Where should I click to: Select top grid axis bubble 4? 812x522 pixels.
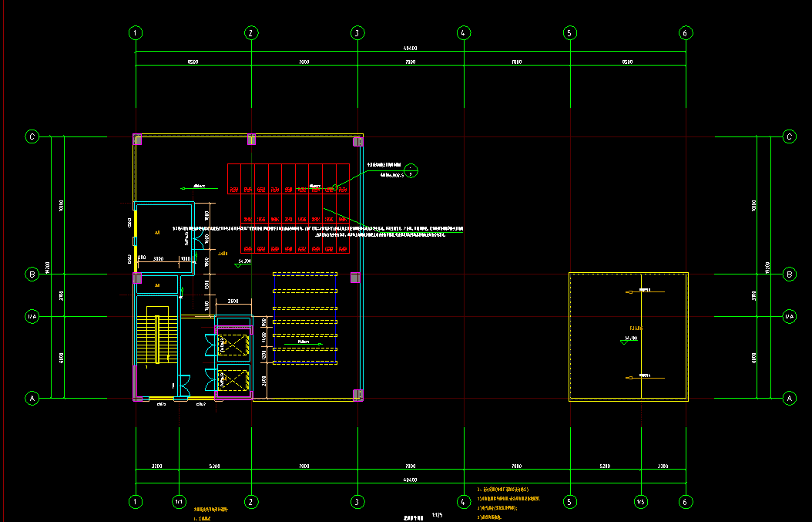tap(463, 32)
